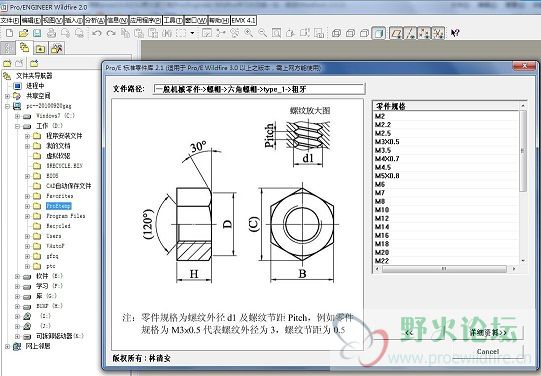The image size is (541, 376).
Task: Click the zoom out magnifier icon
Action: [263, 33]
